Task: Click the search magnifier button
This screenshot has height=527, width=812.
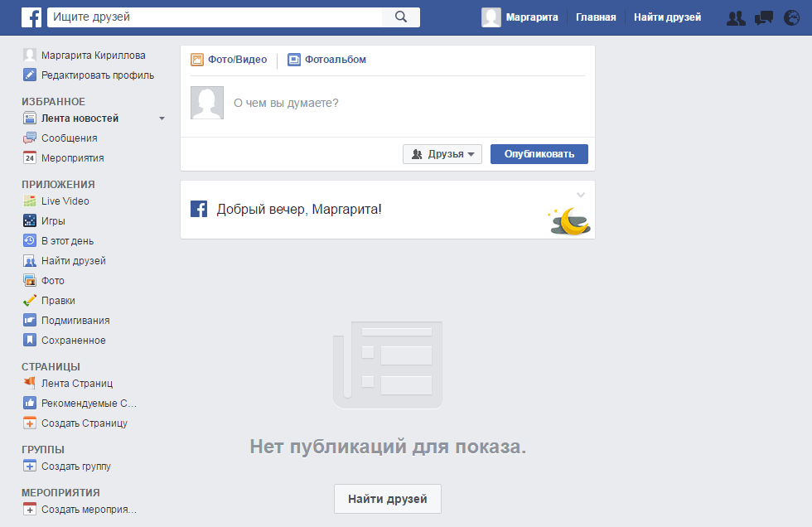Action: [x=401, y=17]
